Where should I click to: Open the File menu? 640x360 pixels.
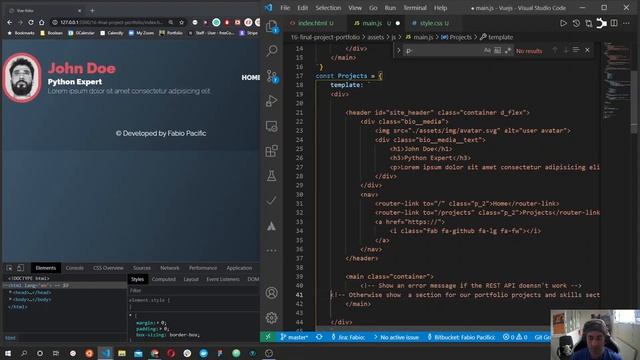pos(285,8)
